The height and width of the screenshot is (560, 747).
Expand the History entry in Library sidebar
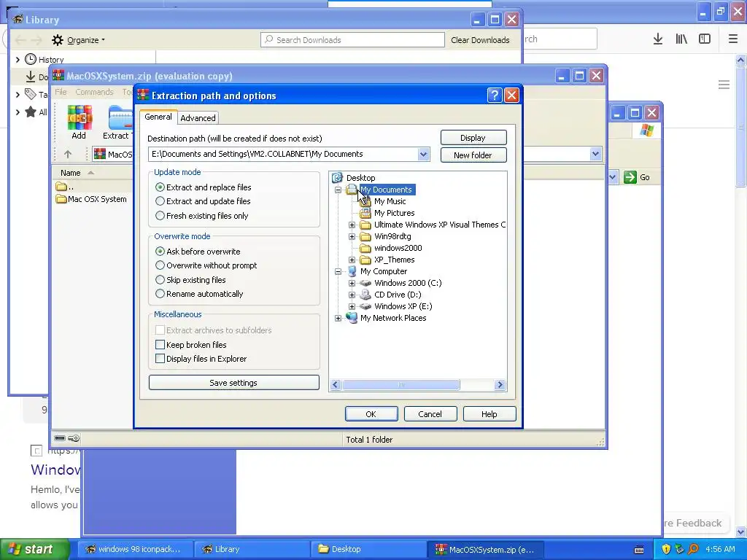tap(18, 60)
